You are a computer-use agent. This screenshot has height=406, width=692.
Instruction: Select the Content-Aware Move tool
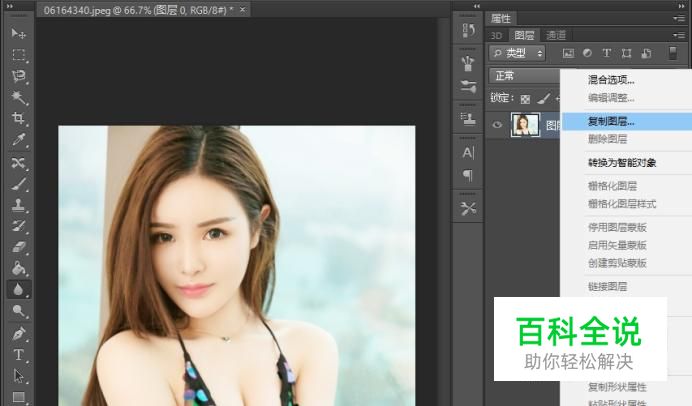coord(18,163)
